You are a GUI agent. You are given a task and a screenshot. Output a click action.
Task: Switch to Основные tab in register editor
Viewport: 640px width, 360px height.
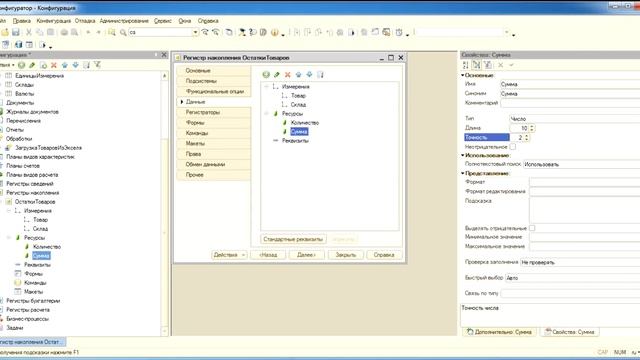(x=214, y=71)
